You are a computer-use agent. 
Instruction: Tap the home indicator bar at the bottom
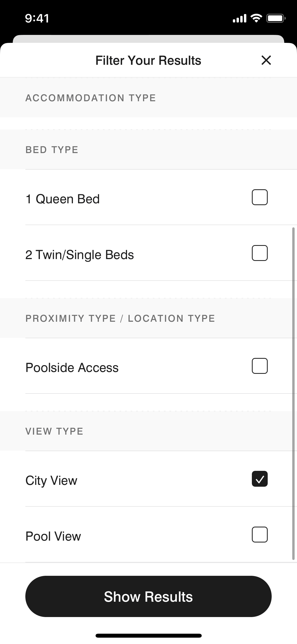click(x=148, y=636)
